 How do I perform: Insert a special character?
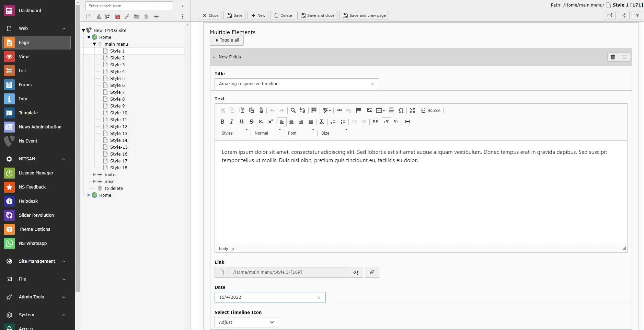(401, 110)
